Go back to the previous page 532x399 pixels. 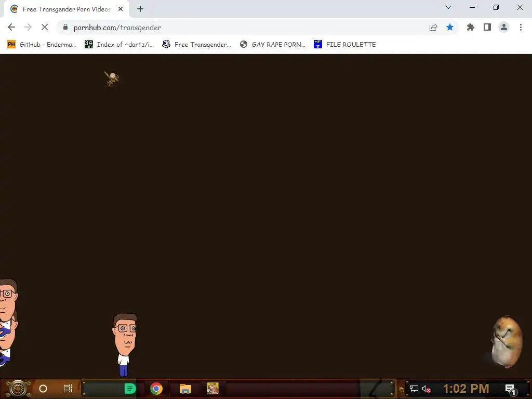[11, 28]
